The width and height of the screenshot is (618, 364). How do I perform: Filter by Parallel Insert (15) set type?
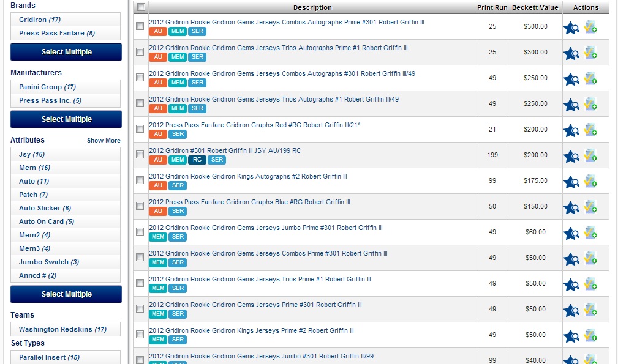click(49, 357)
